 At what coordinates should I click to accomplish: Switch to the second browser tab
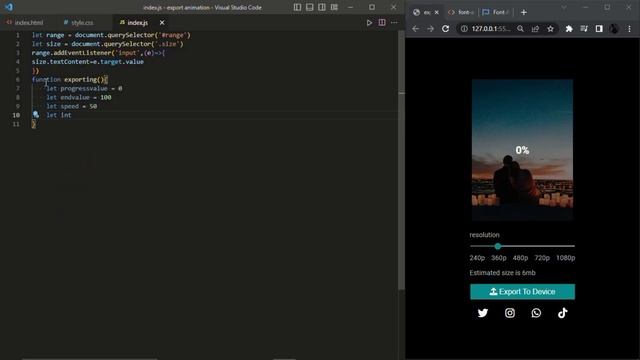click(460, 12)
